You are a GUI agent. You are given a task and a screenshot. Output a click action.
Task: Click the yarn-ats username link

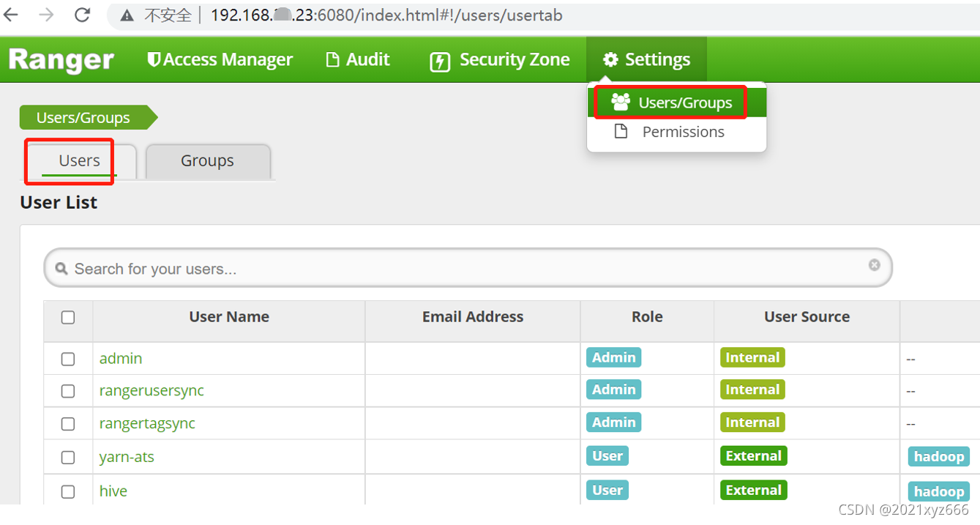tap(127, 457)
